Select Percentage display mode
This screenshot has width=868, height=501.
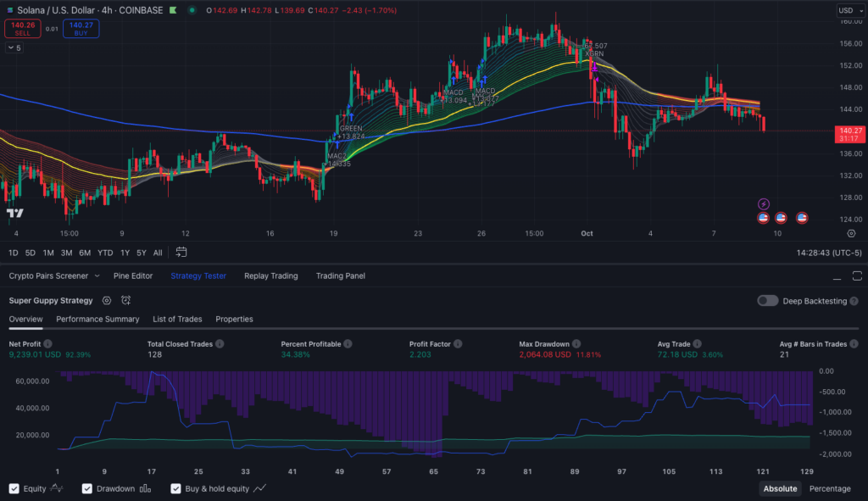coord(830,488)
